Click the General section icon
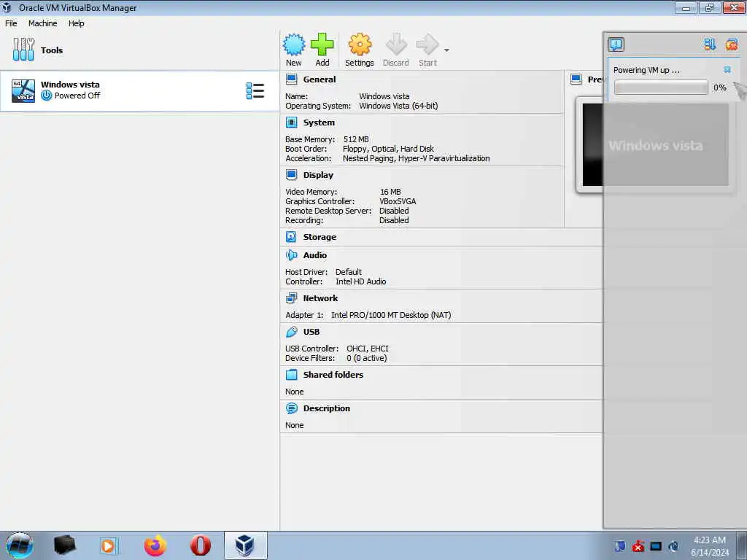This screenshot has height=560, width=747. 291,79
